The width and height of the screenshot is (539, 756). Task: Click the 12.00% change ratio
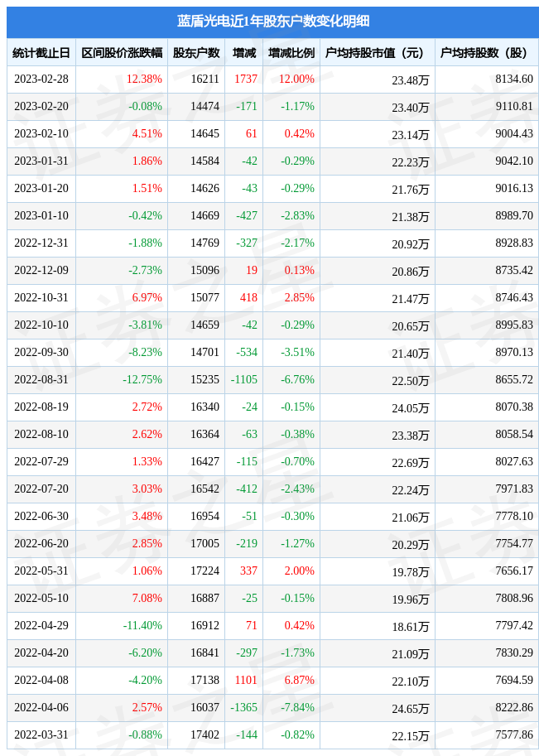(296, 79)
